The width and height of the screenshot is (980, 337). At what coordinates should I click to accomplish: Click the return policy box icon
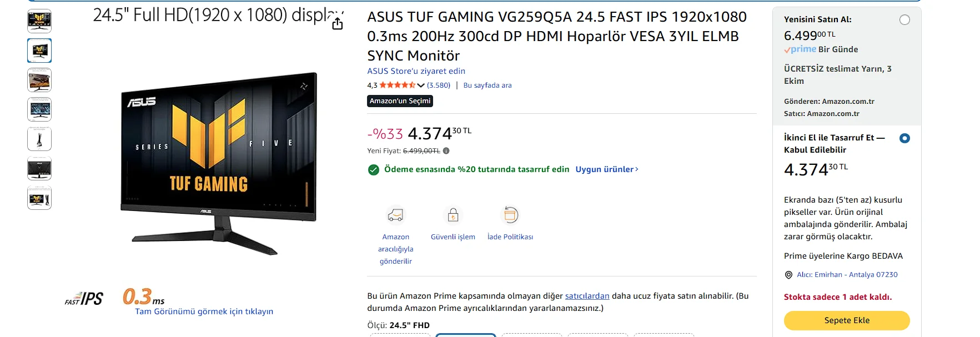point(510,215)
